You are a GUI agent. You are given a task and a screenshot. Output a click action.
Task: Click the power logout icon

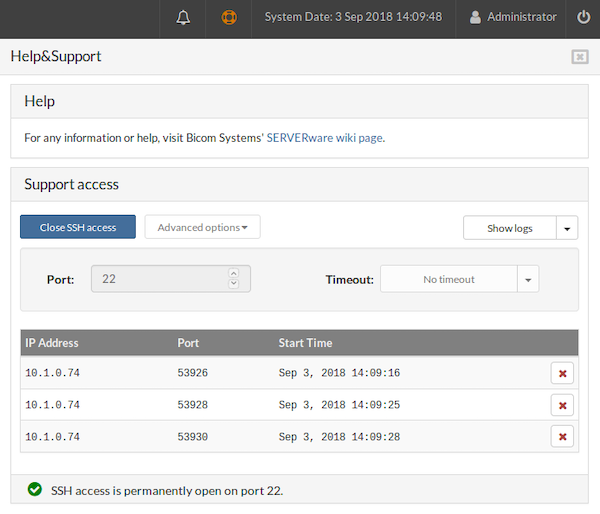pos(584,17)
